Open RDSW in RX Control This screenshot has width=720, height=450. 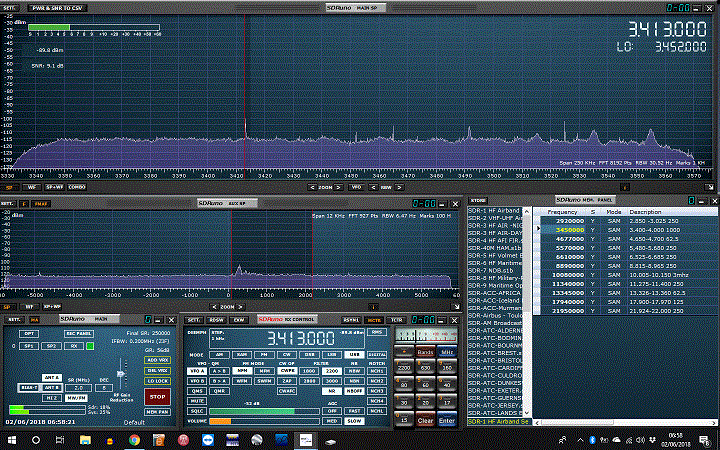(x=216, y=320)
